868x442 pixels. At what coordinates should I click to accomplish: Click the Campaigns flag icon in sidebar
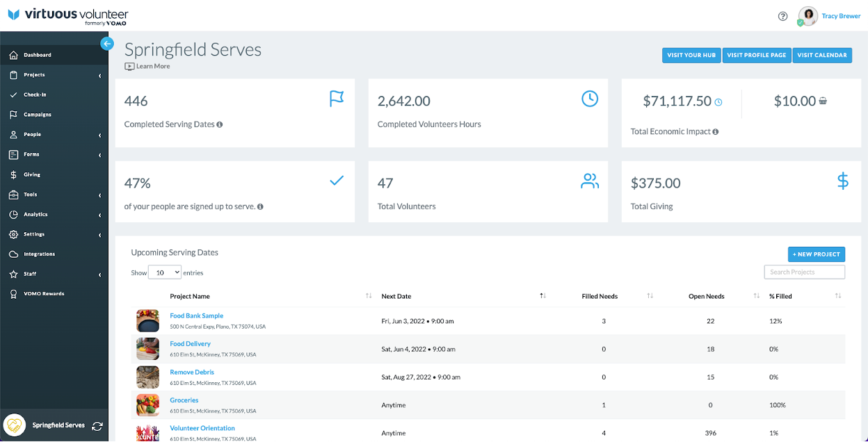(13, 115)
